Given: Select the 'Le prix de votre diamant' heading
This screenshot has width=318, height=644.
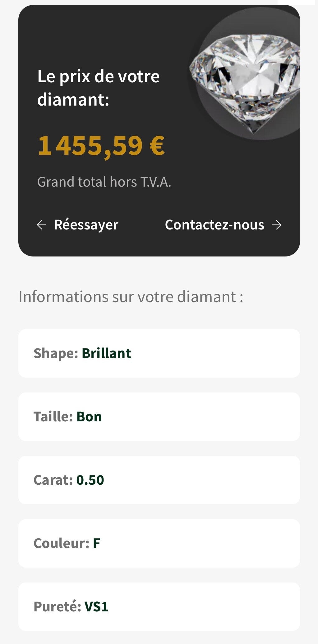Looking at the screenshot, I should 98,88.
